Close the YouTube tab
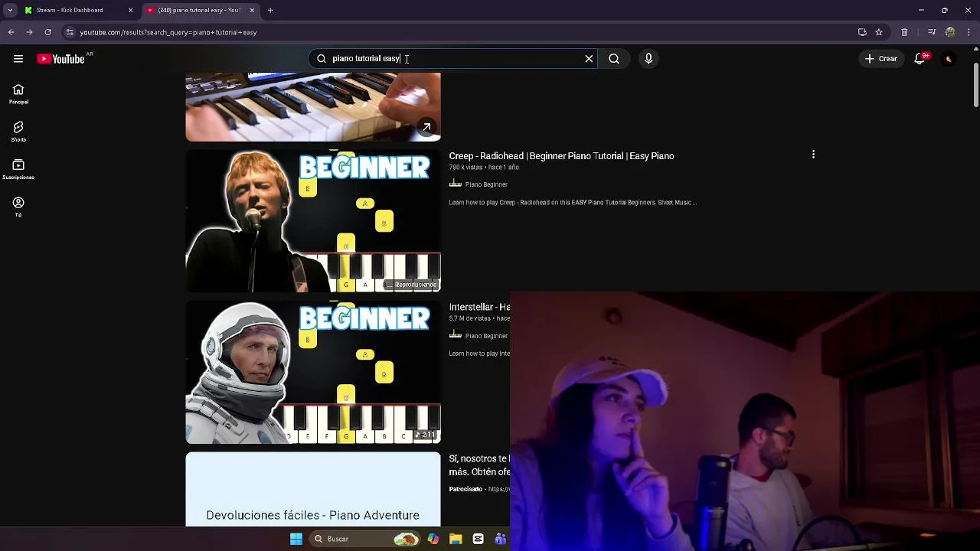Viewport: 980px width, 551px height. tap(252, 10)
